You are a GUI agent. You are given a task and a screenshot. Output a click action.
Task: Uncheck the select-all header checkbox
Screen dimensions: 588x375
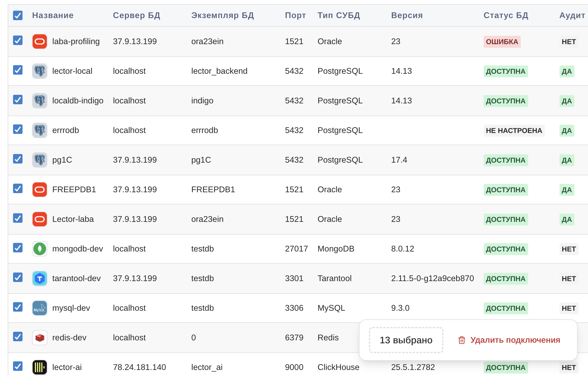pyautogui.click(x=18, y=15)
